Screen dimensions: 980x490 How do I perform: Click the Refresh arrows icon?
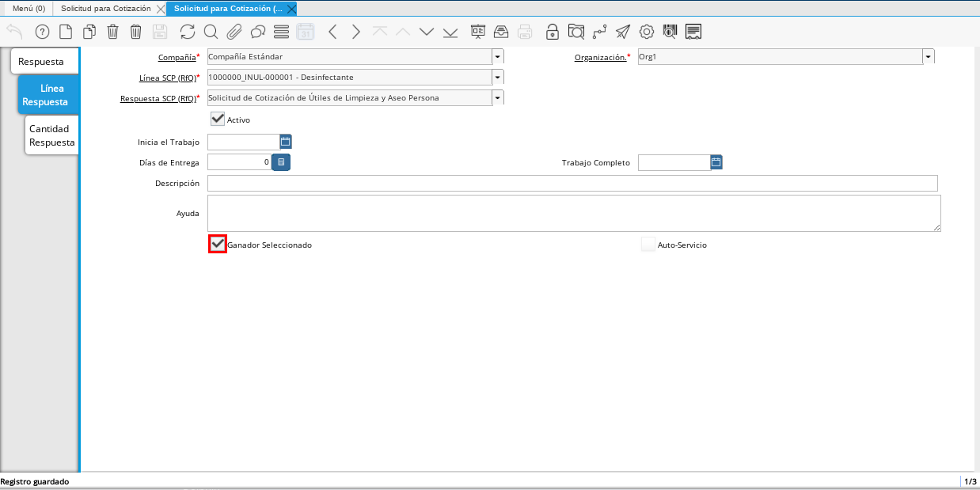click(187, 32)
